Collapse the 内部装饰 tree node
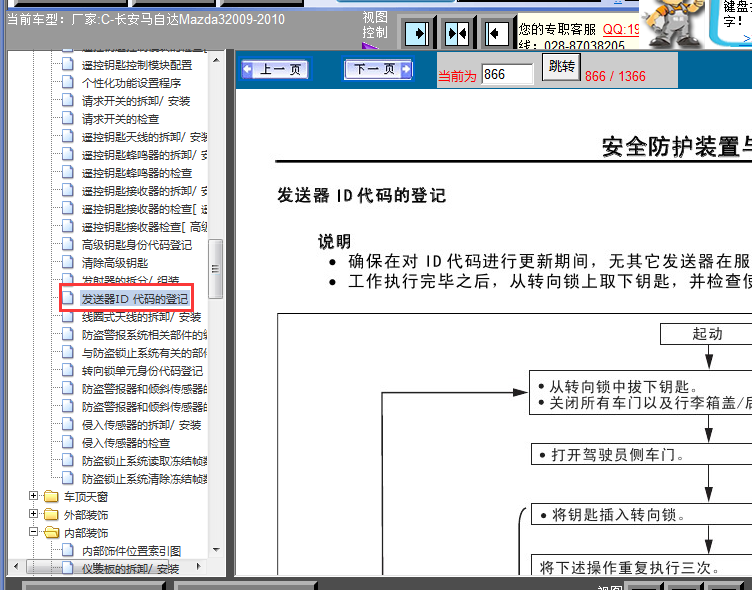 click(34, 533)
